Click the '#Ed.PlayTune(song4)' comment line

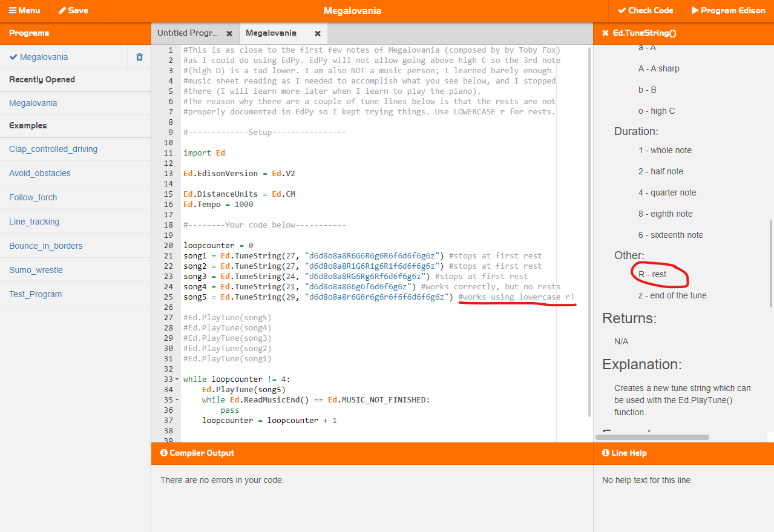[x=228, y=328]
